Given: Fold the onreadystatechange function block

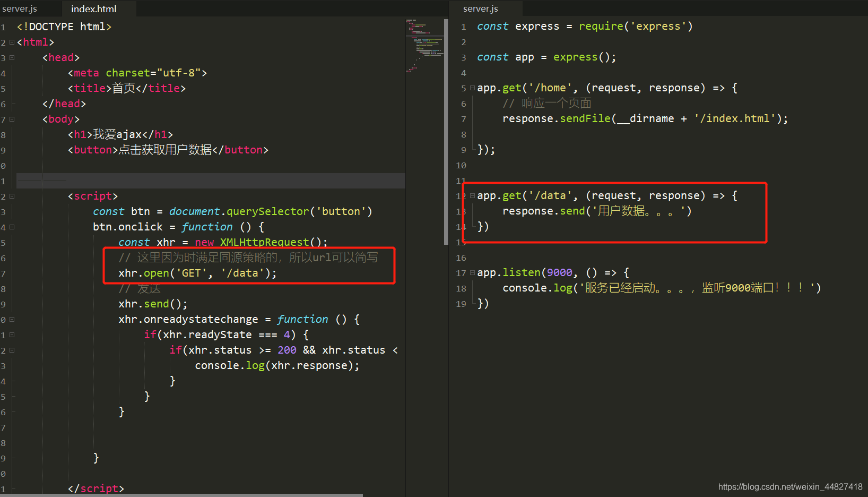Looking at the screenshot, I should (12, 319).
